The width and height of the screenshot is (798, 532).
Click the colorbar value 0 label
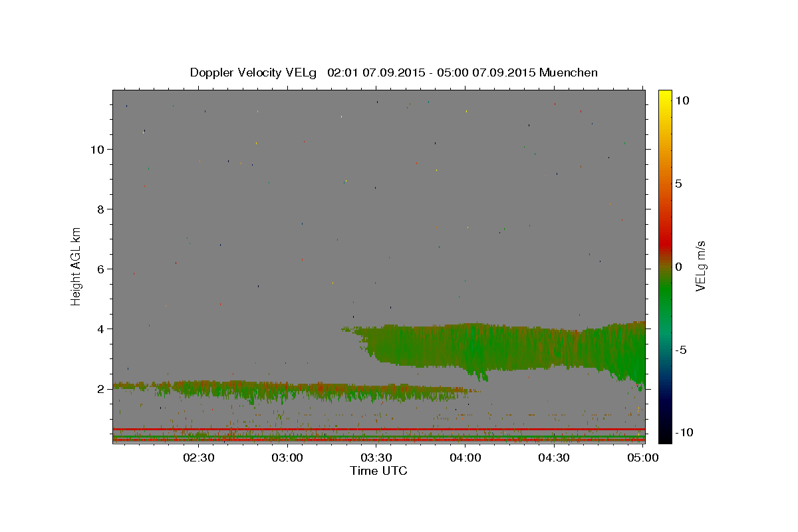(678, 267)
